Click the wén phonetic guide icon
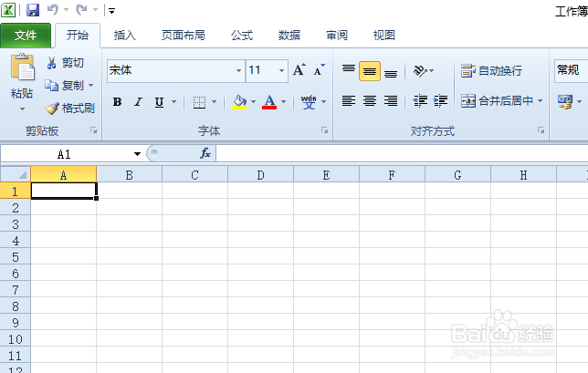 [309, 102]
